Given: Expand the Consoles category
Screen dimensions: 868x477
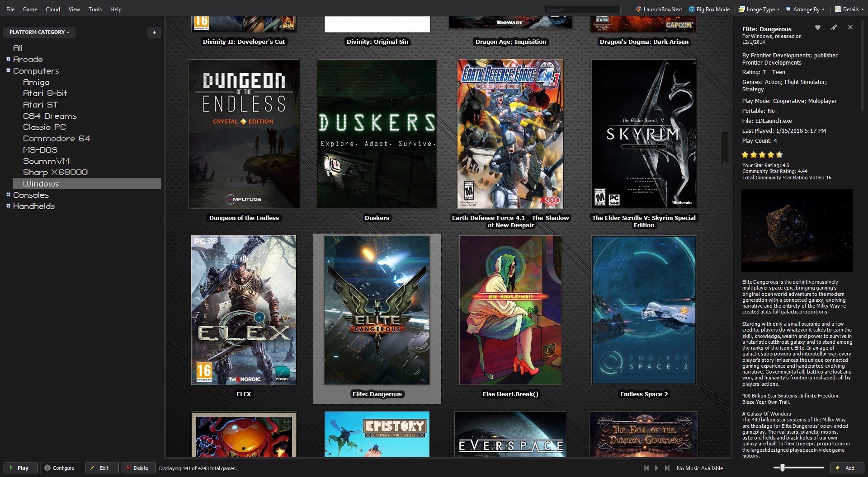Looking at the screenshot, I should 8,195.
